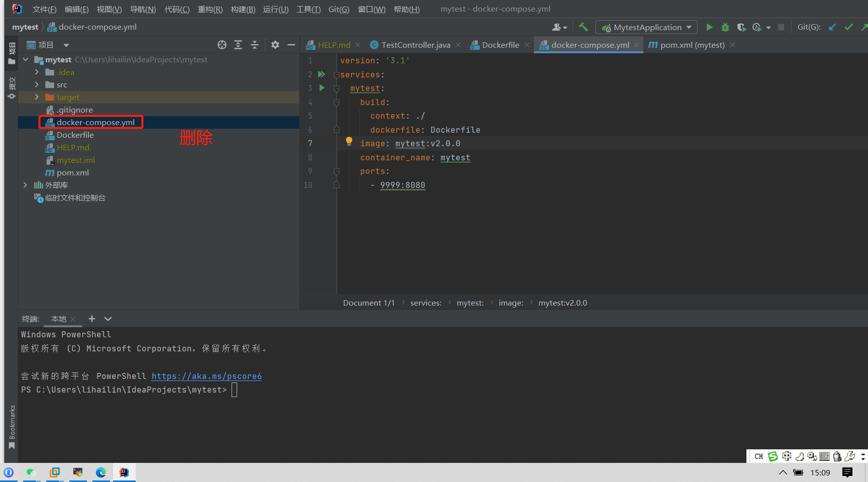Run MytestApplication with green play button
This screenshot has width=868, height=482.
tap(709, 27)
